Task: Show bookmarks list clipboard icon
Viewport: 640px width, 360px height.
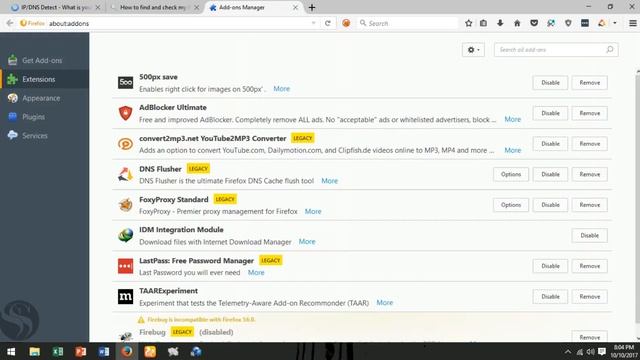Action: click(x=483, y=23)
